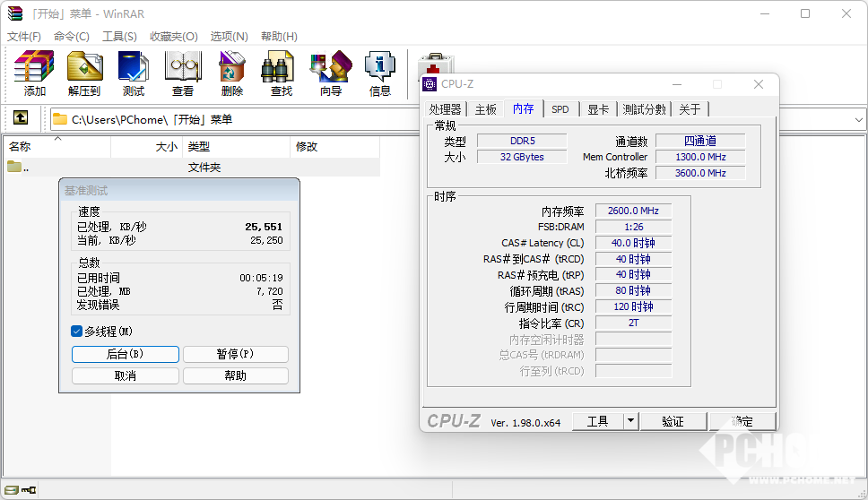The width and height of the screenshot is (868, 500).
Task: Click the 取消 cancel button
Action: tap(126, 375)
